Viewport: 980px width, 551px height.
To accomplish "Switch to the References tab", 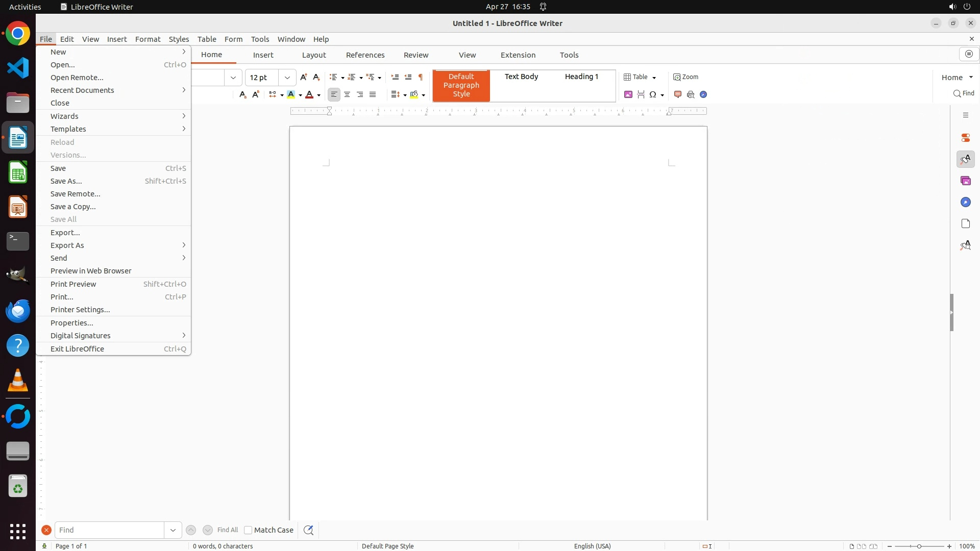I will [x=365, y=55].
